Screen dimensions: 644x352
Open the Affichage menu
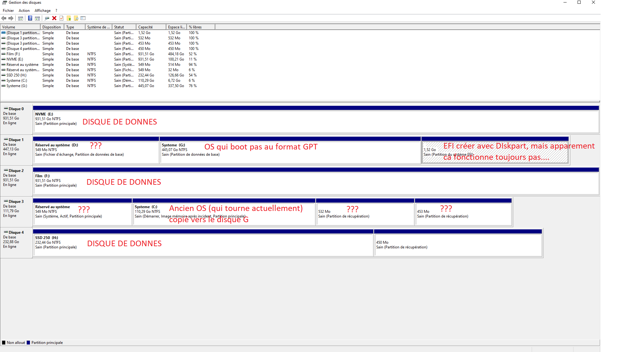[42, 11]
